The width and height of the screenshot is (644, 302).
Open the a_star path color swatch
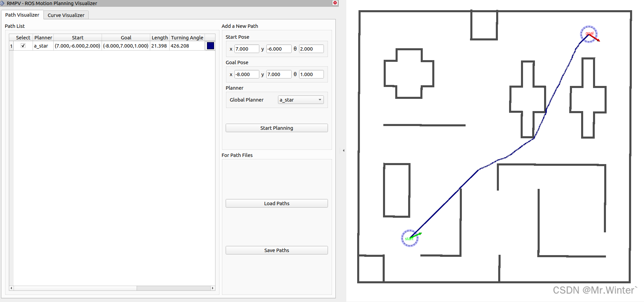pos(210,46)
